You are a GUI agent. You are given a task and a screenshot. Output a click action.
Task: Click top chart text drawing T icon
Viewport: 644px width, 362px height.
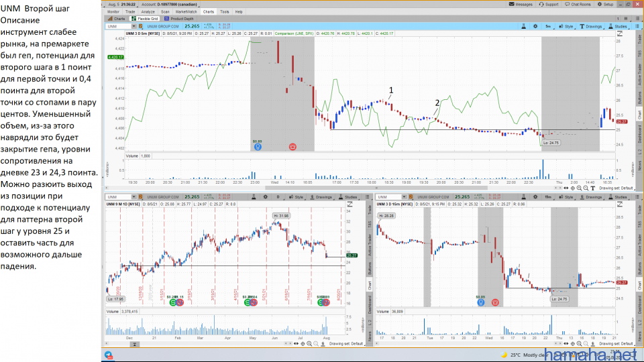click(592, 188)
